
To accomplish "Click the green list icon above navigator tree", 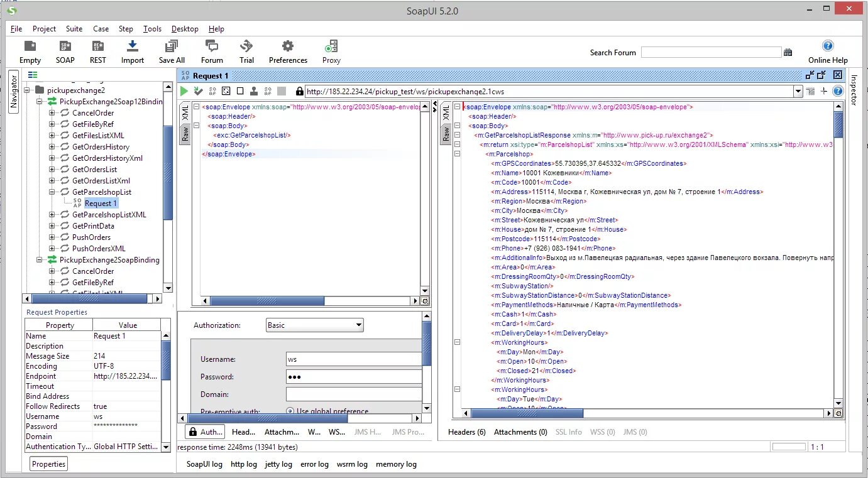I will point(33,75).
